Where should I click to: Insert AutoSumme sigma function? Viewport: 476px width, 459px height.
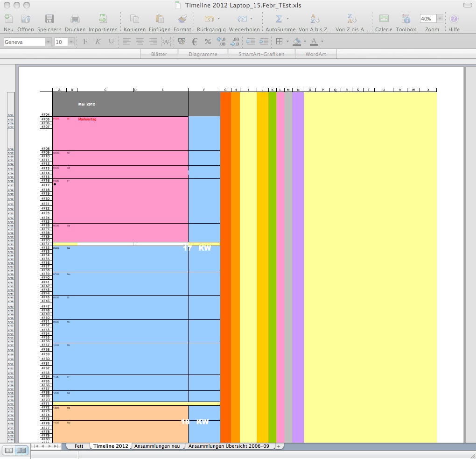[x=279, y=19]
